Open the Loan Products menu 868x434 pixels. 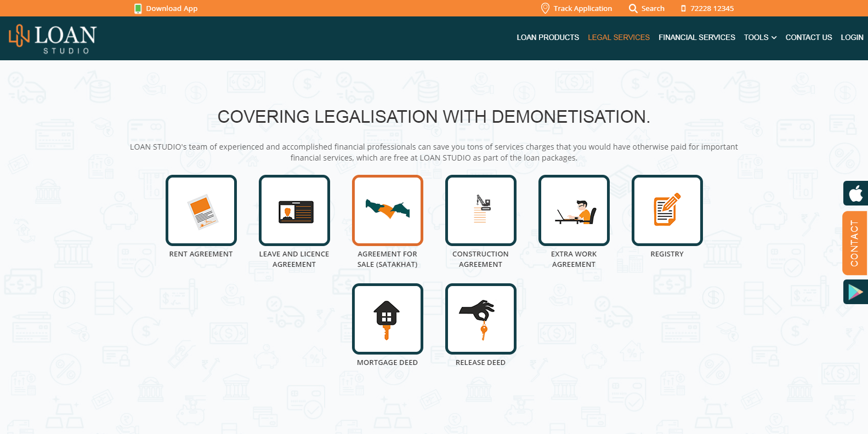pyautogui.click(x=548, y=37)
